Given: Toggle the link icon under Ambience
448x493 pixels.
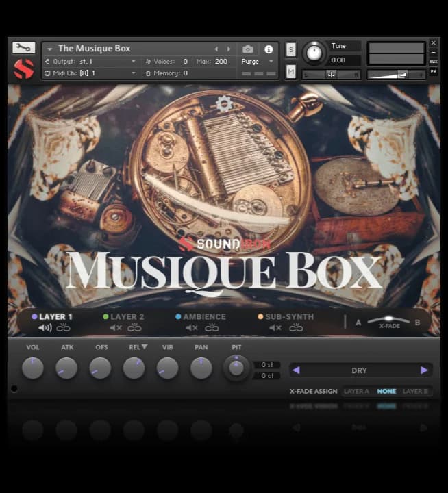Looking at the screenshot, I should [x=212, y=327].
